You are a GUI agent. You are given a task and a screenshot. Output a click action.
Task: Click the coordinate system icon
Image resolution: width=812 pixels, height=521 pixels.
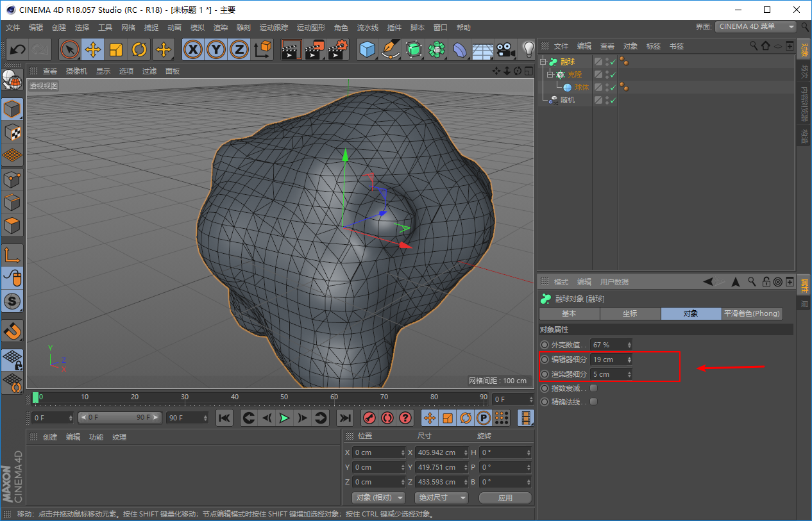pyautogui.click(x=262, y=49)
